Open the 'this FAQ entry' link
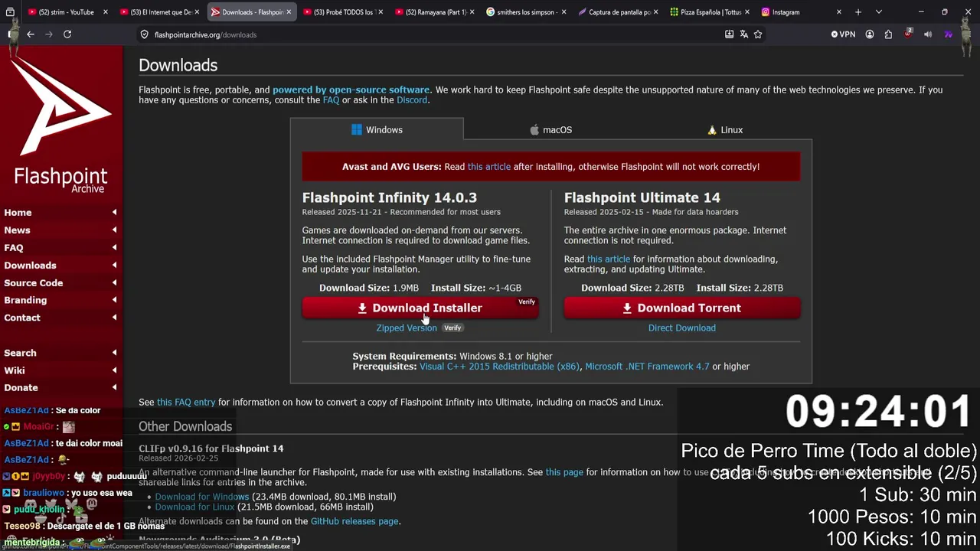 pyautogui.click(x=186, y=403)
